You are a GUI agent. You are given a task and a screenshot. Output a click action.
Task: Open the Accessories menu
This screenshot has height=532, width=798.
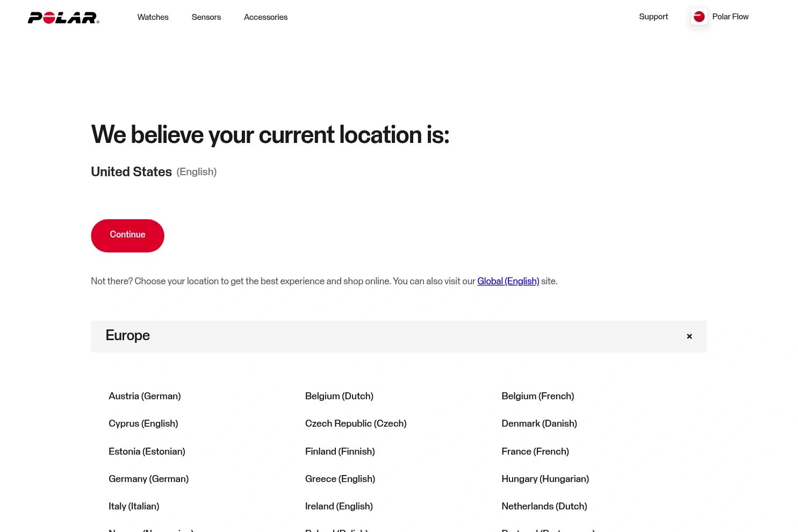pos(265,17)
